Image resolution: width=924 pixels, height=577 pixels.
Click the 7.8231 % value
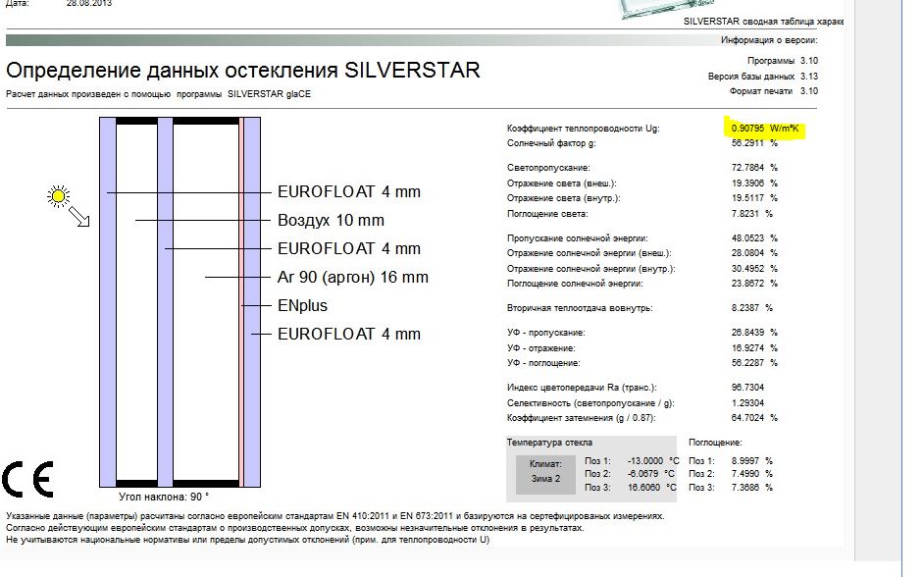(x=752, y=214)
